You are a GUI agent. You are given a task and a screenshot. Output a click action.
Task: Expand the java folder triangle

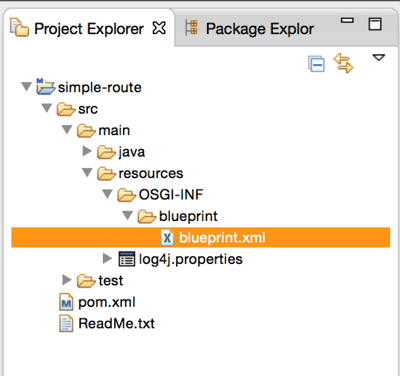(87, 151)
